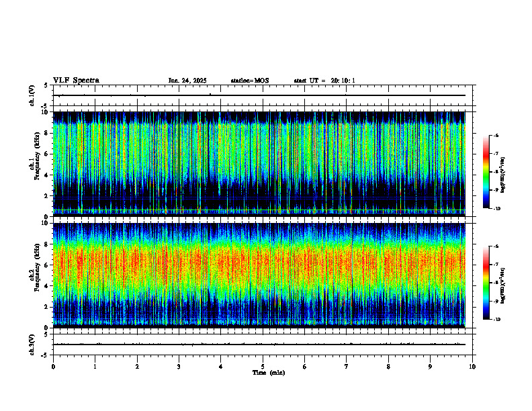Click the "ch.3(V)" axis label
Screen dimensions: 532x411
point(32,345)
